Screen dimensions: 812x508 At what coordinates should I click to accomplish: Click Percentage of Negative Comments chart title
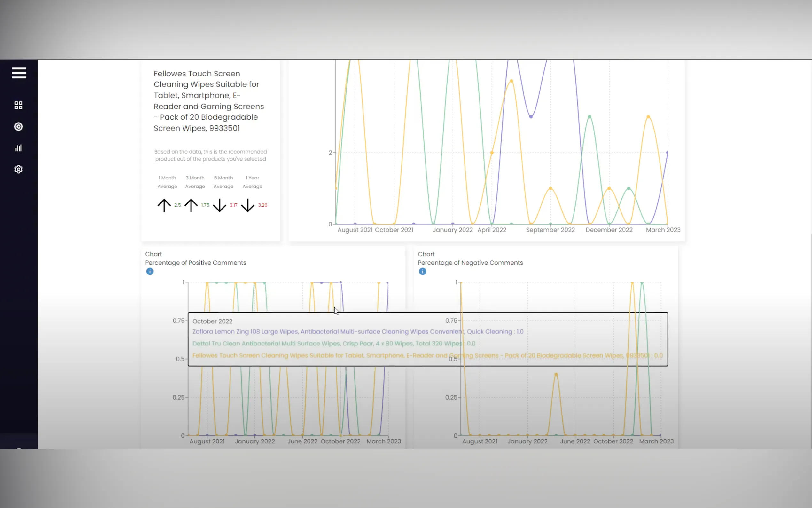pyautogui.click(x=470, y=263)
